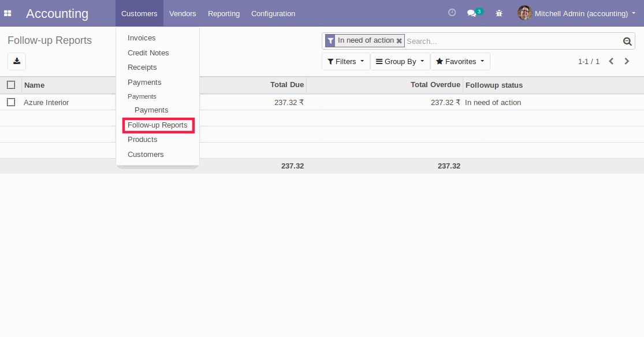Click the funnel icon in the filter tag
This screenshot has height=337, width=644.
pyautogui.click(x=330, y=40)
